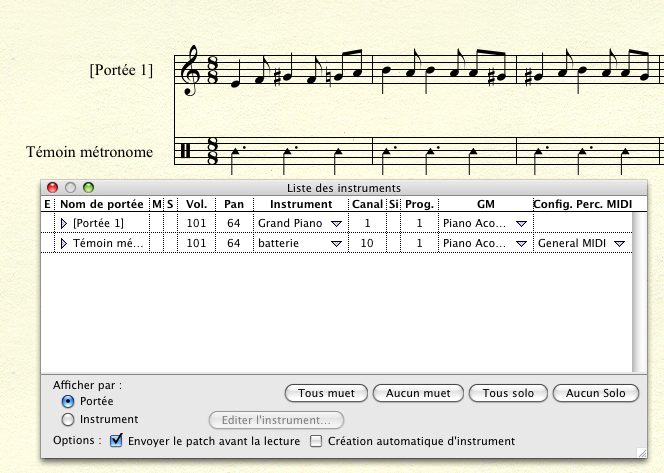The image size is (664, 473).
Task: Zoom the Liste des instruments window with green button
Action: click(88, 187)
